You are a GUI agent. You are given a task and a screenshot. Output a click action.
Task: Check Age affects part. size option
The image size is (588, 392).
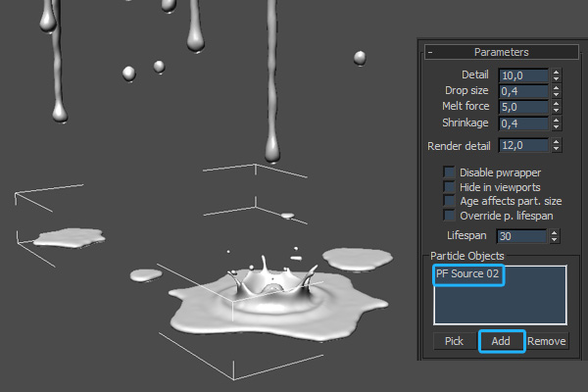click(450, 200)
